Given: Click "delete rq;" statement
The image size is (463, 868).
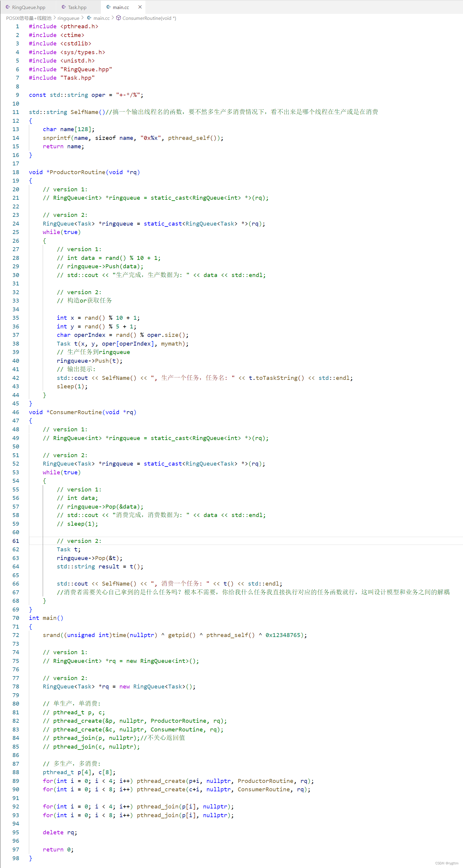Looking at the screenshot, I should click(x=60, y=832).
